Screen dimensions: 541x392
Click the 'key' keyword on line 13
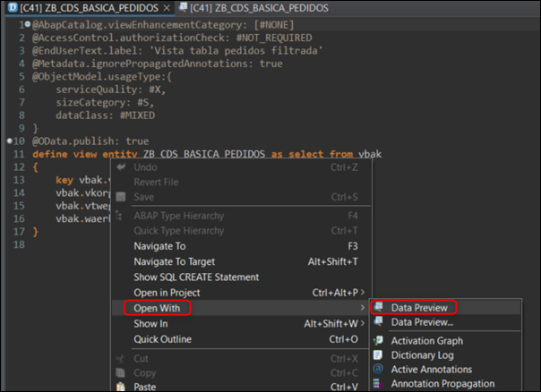click(64, 180)
